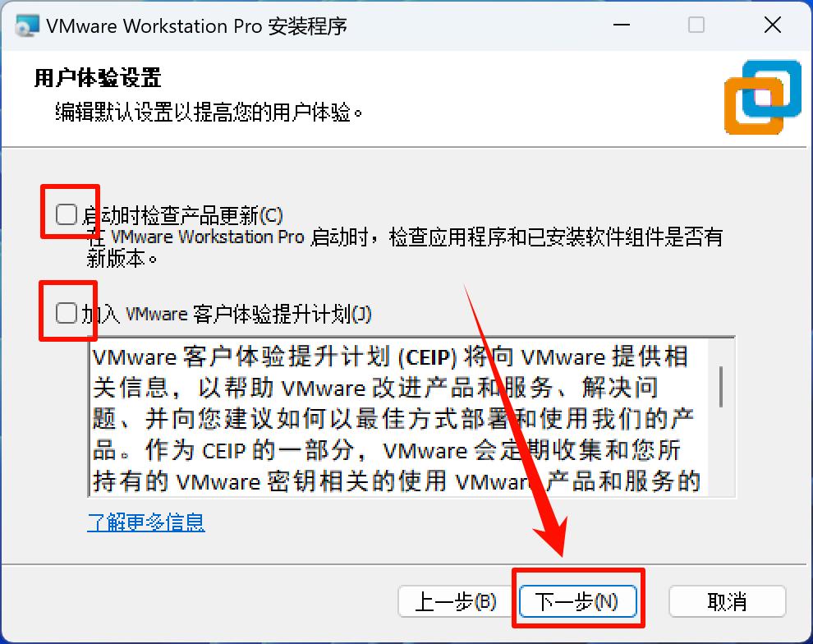Click the VMware Workstation Pro 安装程序 title text
Image resolution: width=813 pixels, height=644 pixels.
[196, 26]
